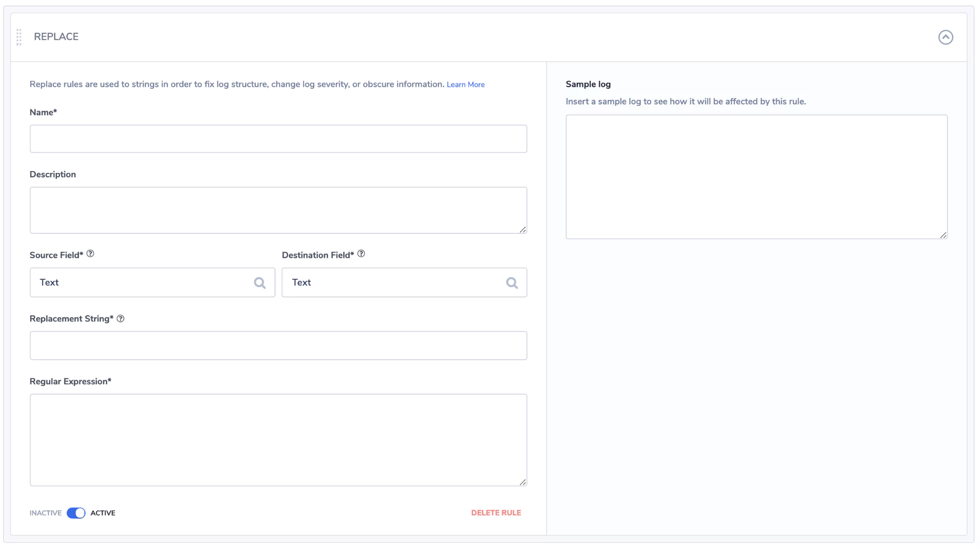The width and height of the screenshot is (980, 547).
Task: Open the Learn More link
Action: click(x=465, y=84)
